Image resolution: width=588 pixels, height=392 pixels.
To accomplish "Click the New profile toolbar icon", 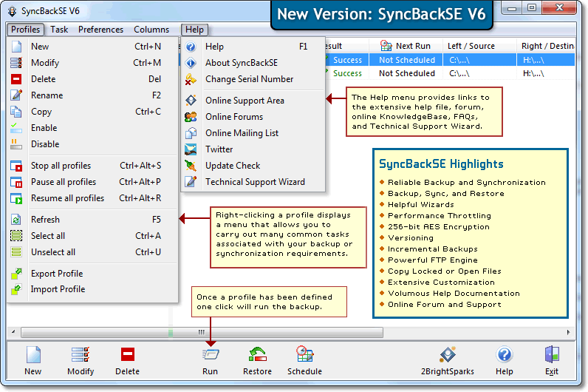I will [x=33, y=356].
